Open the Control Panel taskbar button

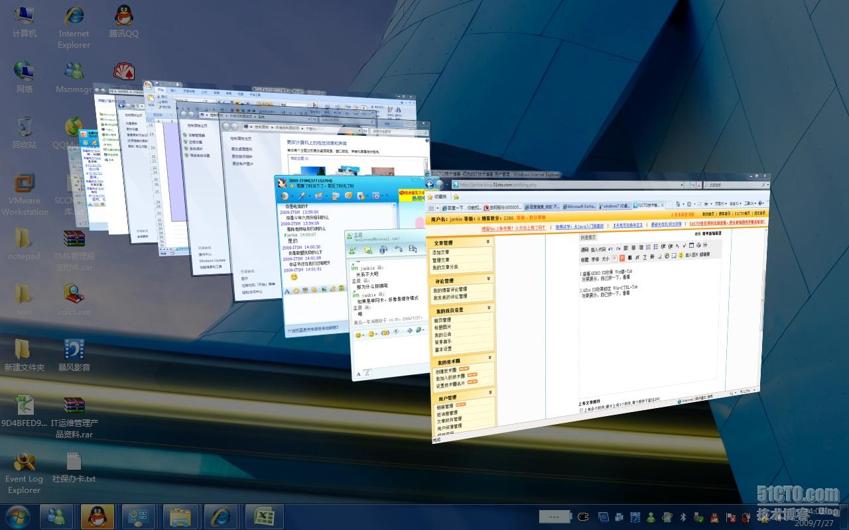(139, 516)
